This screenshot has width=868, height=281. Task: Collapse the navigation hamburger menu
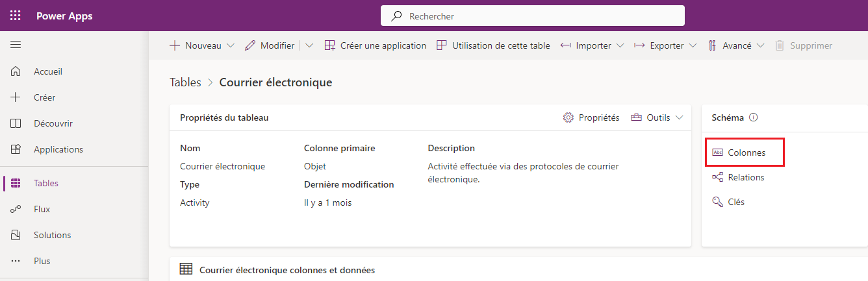[16, 45]
